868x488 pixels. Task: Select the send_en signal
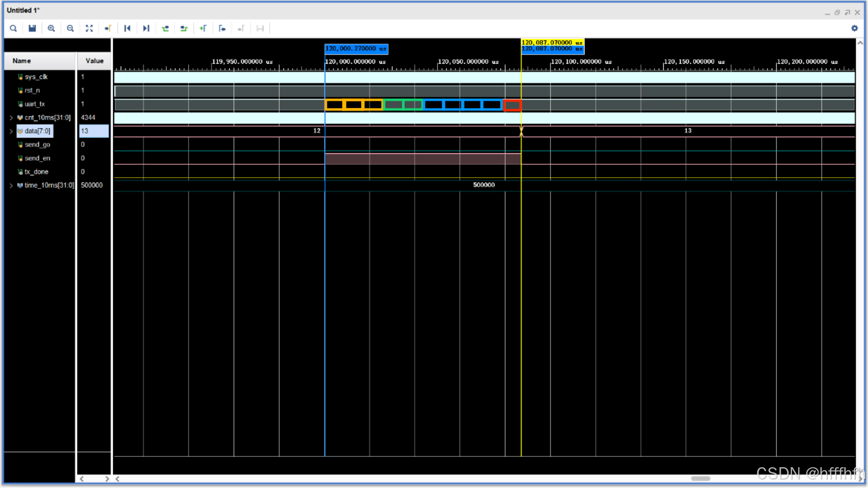[x=38, y=158]
